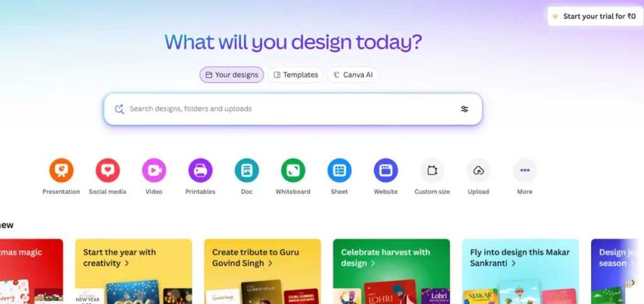This screenshot has height=304, width=644.
Task: Click the Custom size label text
Action: coord(432,191)
